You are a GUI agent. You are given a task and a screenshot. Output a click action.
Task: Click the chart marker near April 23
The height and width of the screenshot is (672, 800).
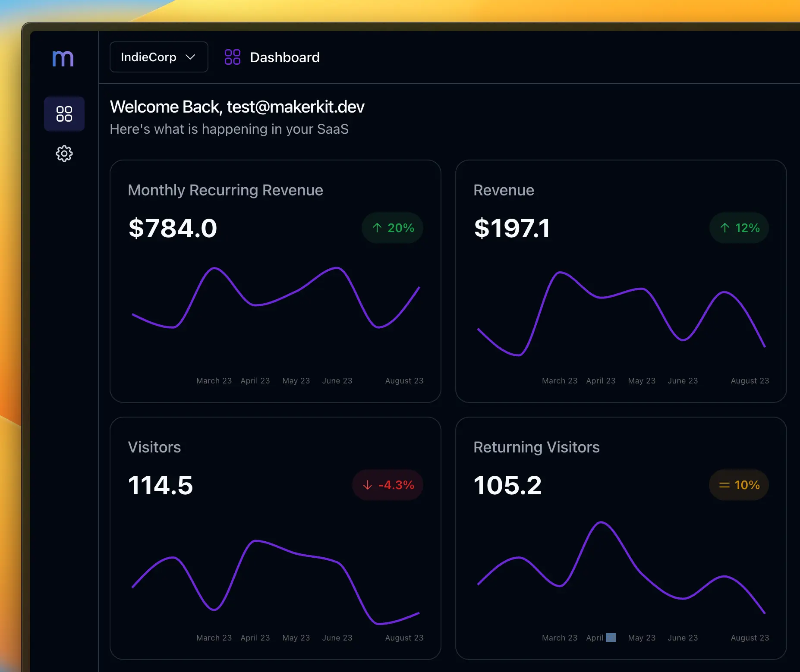pyautogui.click(x=610, y=637)
